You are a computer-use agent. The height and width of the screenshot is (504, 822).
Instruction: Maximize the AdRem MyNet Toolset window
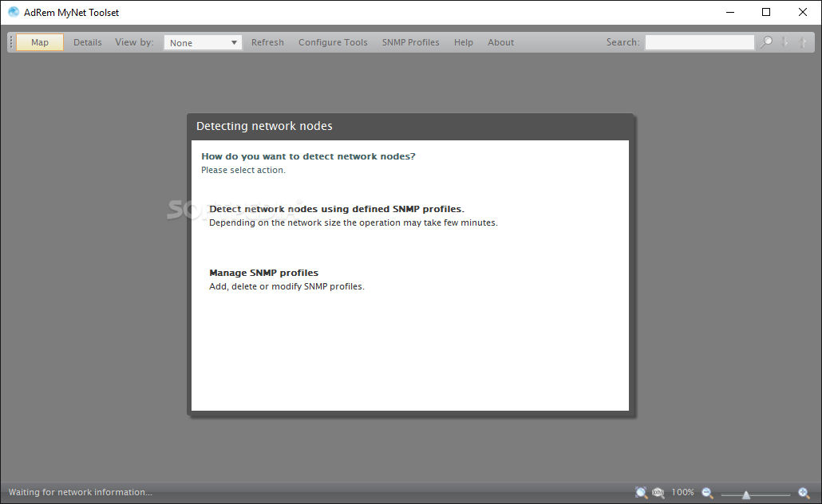pos(766,12)
